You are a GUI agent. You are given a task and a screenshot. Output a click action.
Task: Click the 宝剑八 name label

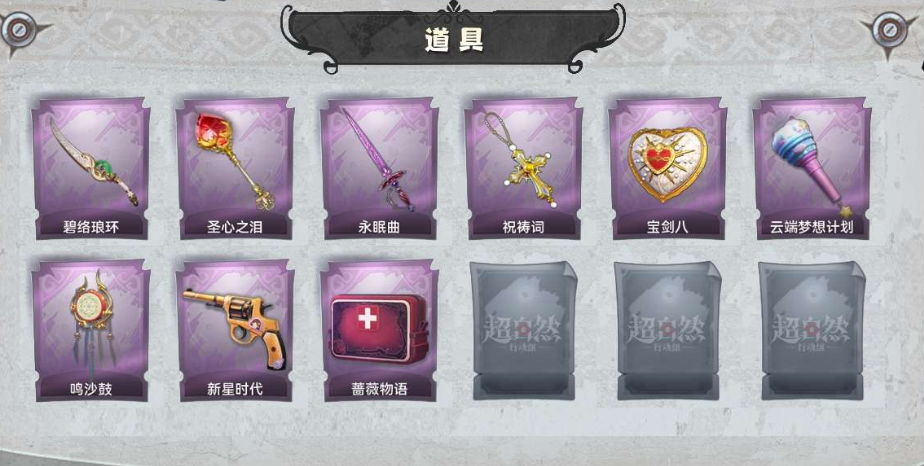[668, 227]
